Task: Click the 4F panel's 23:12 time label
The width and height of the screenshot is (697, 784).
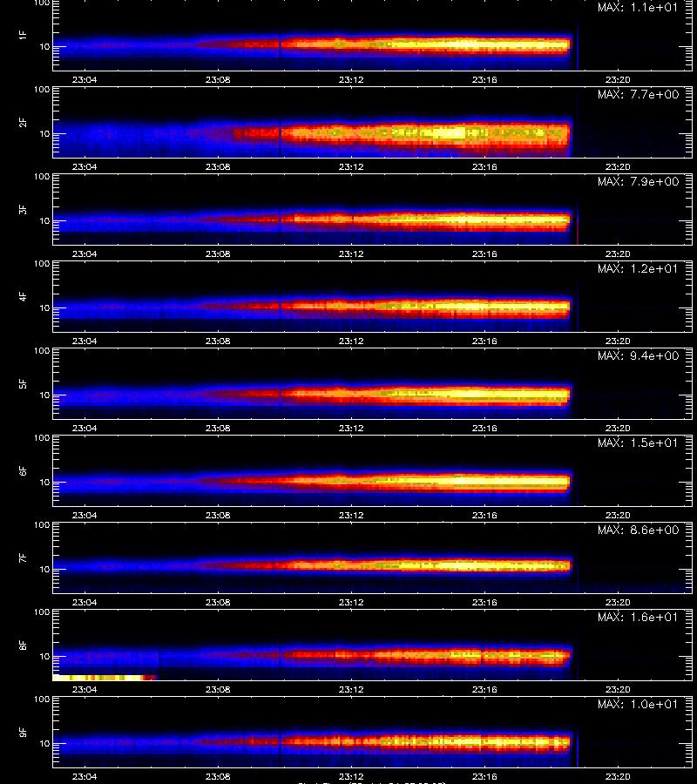Action: pyautogui.click(x=351, y=341)
